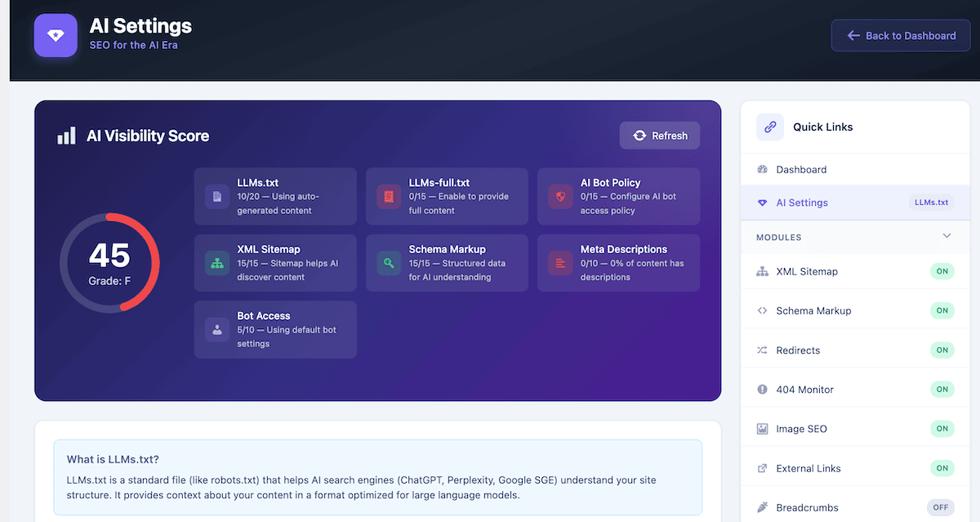Click the AI Bot Policy shield icon

[560, 196]
